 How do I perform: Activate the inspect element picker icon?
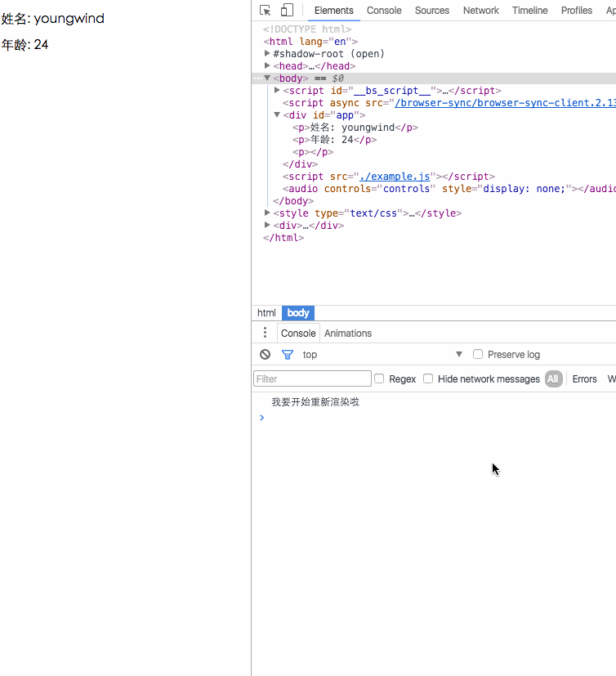pos(265,11)
